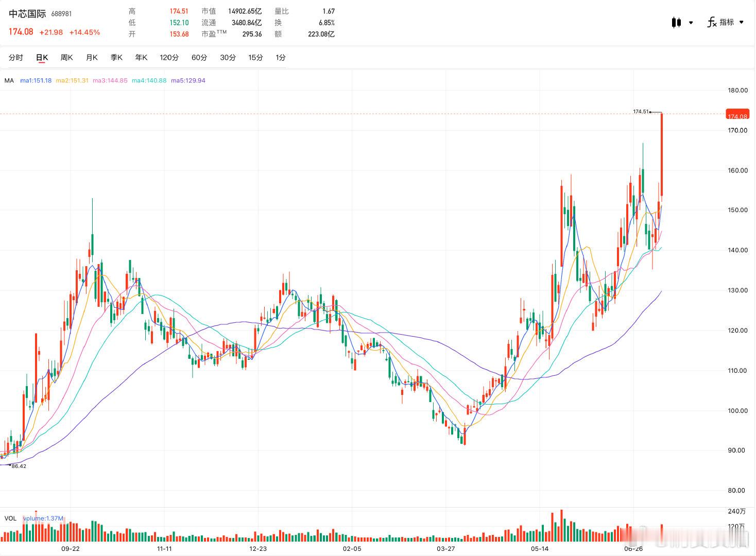The height and width of the screenshot is (556, 756).
Task: Click the 中芯国际 stock name
Action: click(x=27, y=14)
